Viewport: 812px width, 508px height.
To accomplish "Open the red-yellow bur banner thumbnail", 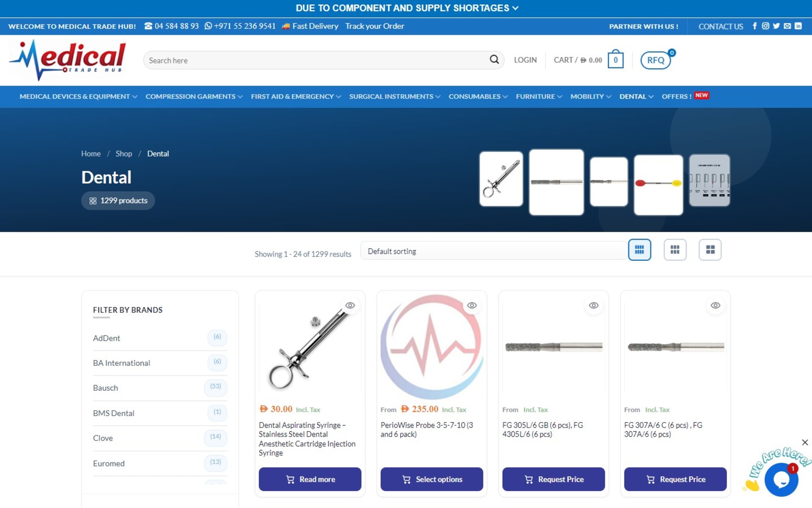I will [658, 185].
